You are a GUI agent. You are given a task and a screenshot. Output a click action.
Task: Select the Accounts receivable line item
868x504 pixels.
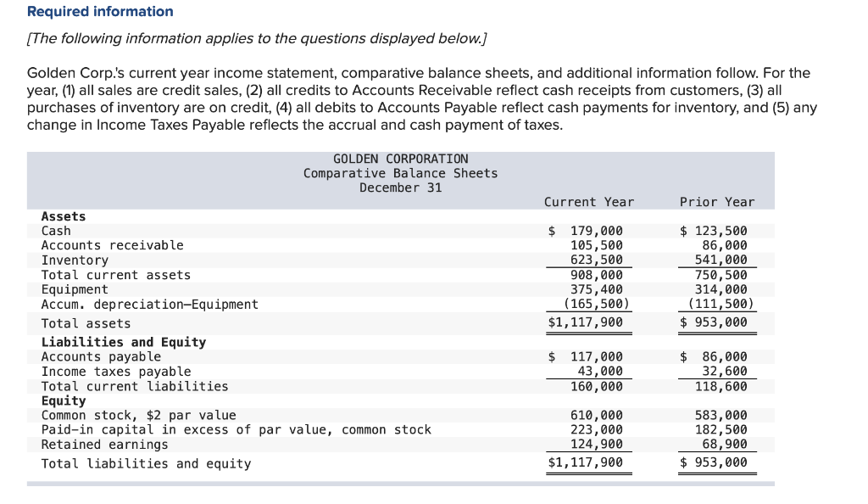pyautogui.click(x=97, y=245)
